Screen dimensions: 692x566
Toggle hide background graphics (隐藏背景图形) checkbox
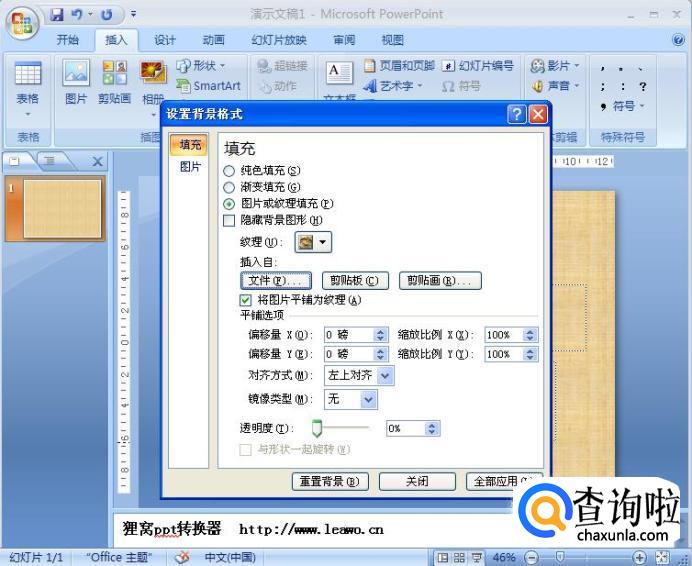pos(229,220)
